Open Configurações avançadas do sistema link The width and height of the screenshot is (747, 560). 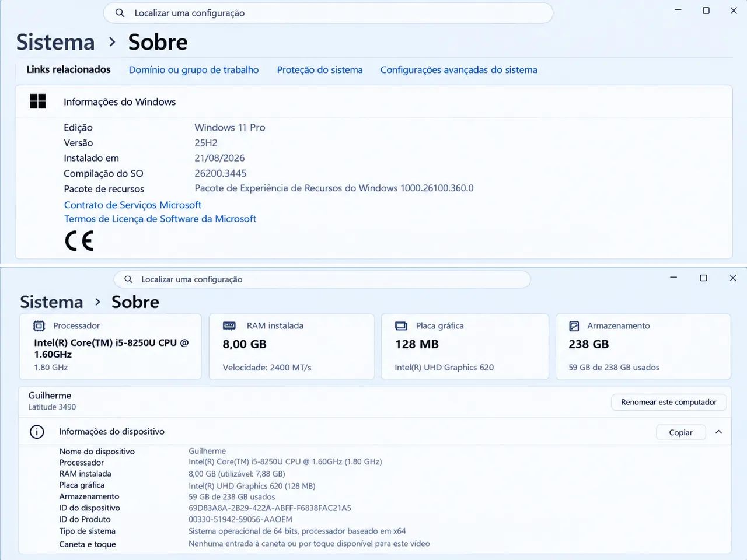coord(459,70)
